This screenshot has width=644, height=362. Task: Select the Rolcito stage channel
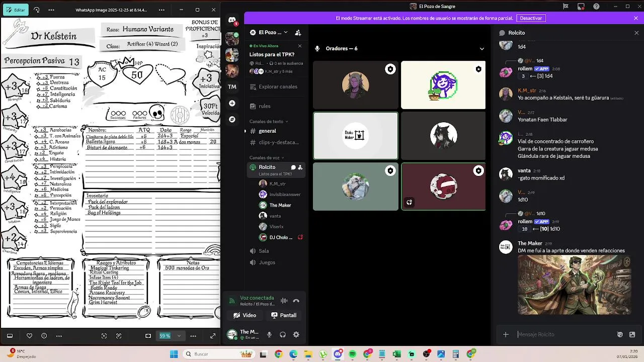coord(276,170)
